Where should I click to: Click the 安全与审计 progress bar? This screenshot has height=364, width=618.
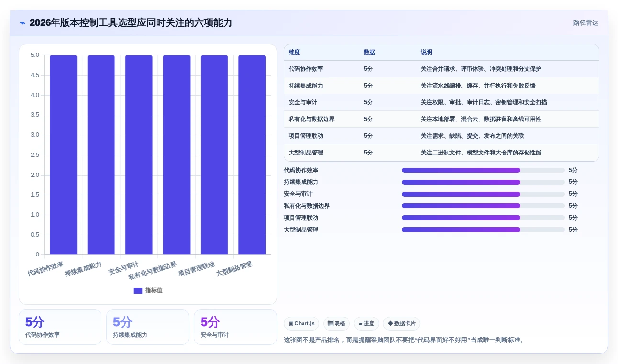483,194
